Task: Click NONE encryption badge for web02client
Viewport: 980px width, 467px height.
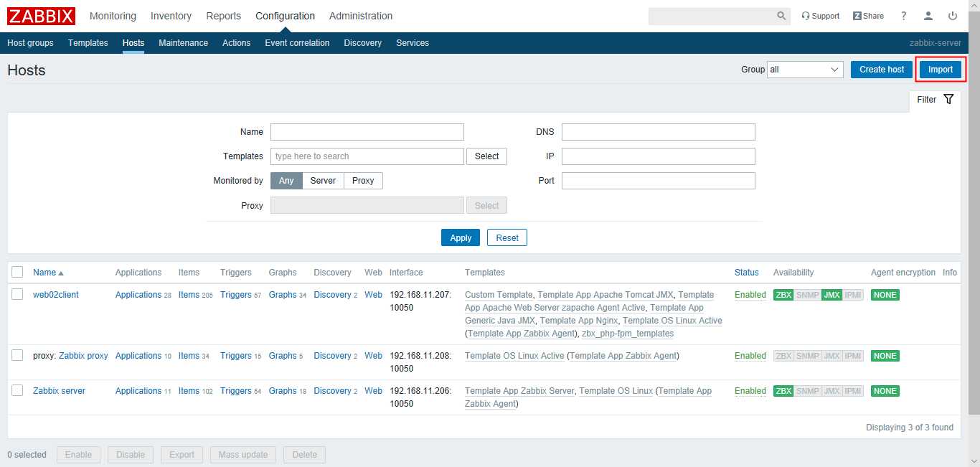Action: coord(885,295)
